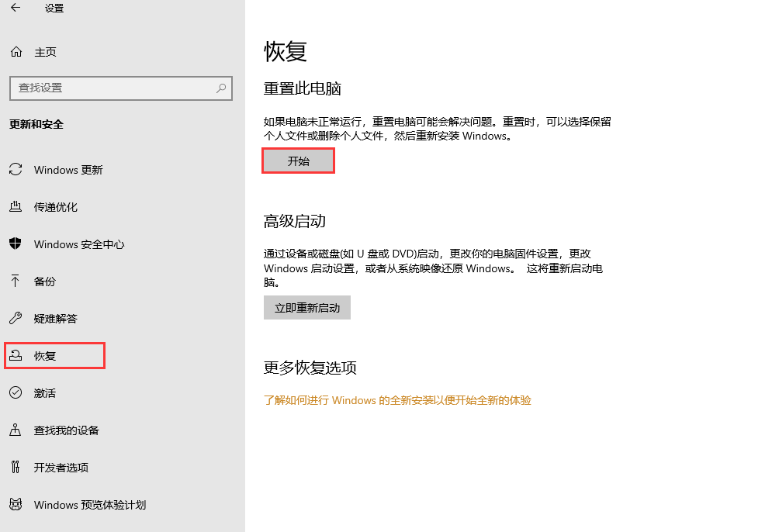Open 疑难解答 via its wrench icon
772x532 pixels.
pyautogui.click(x=16, y=318)
